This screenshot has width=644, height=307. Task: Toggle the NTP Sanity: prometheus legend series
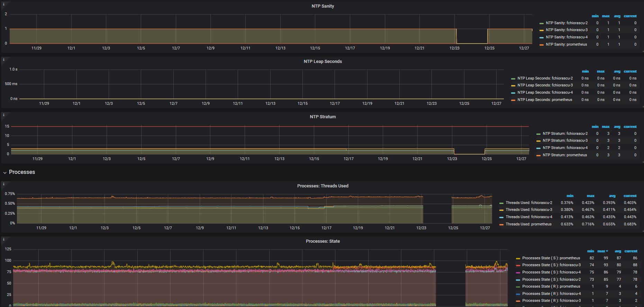click(566, 45)
